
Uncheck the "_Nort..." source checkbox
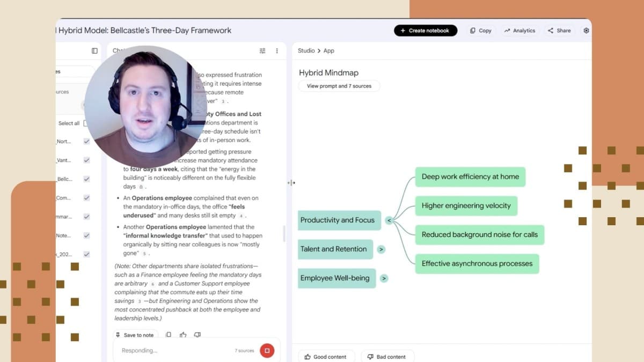click(86, 142)
